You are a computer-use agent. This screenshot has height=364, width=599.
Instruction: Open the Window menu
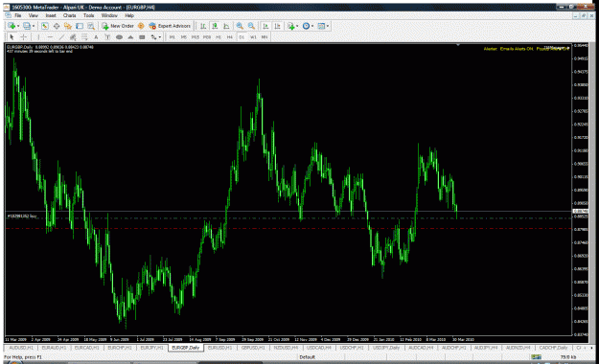point(109,15)
